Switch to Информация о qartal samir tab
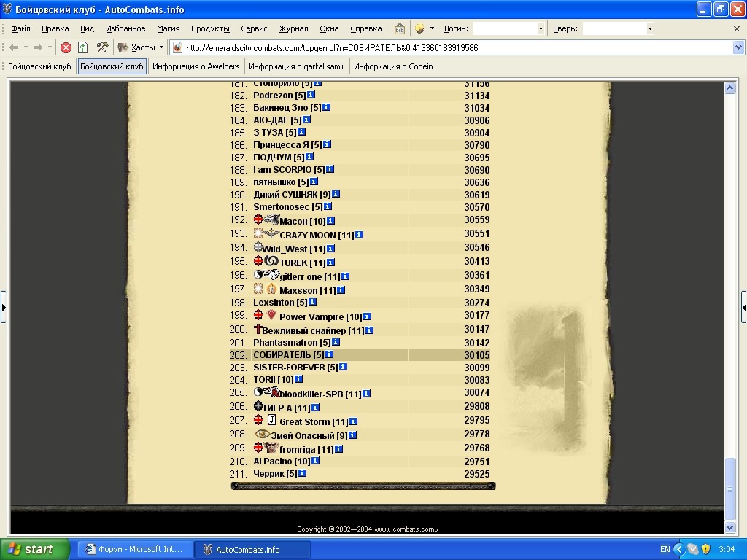Image resolution: width=747 pixels, height=560 pixels. (x=296, y=66)
